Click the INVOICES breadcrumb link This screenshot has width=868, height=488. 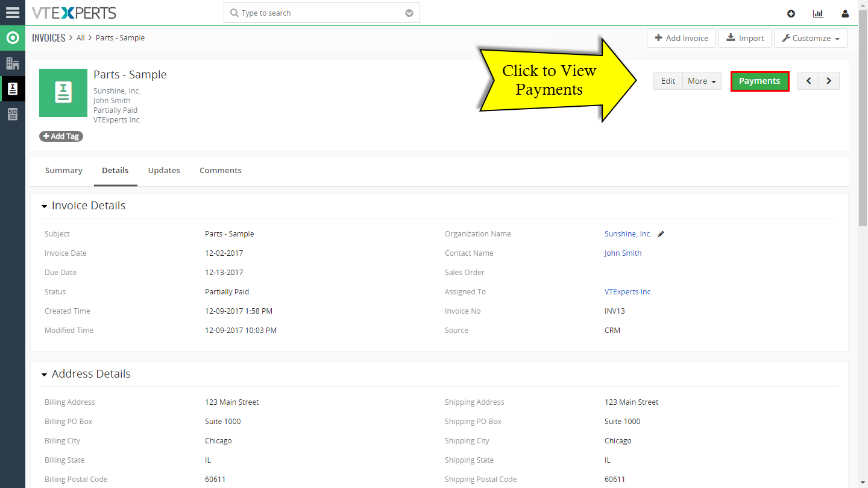click(48, 38)
